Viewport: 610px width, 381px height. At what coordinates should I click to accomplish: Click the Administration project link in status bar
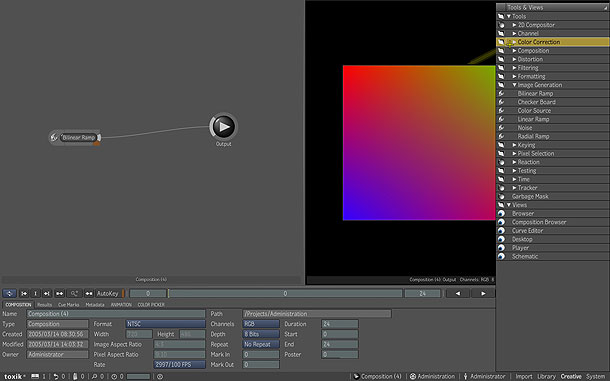click(x=432, y=376)
